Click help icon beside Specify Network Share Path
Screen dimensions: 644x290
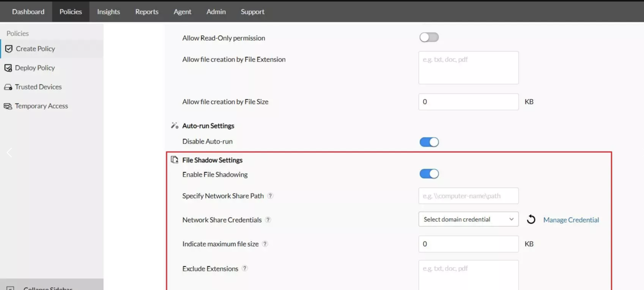point(270,196)
